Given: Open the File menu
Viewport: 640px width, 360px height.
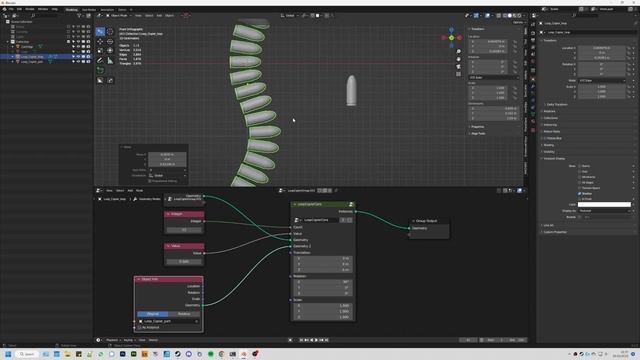Looking at the screenshot, I should (x=11, y=9).
